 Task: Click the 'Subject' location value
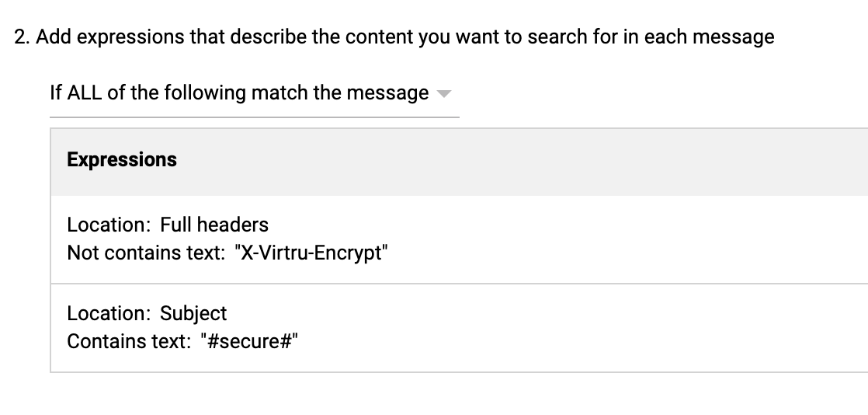point(193,314)
